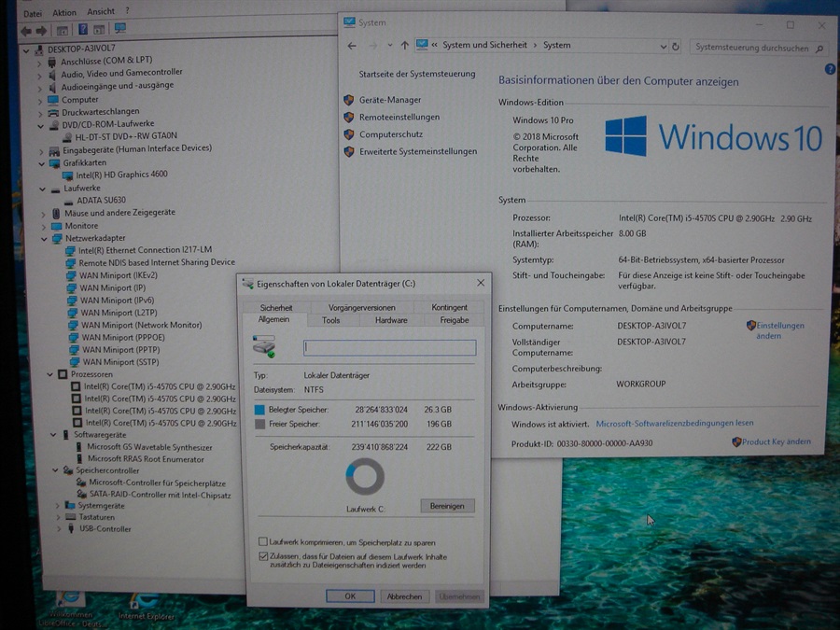Click the Bereinigen button

point(447,506)
